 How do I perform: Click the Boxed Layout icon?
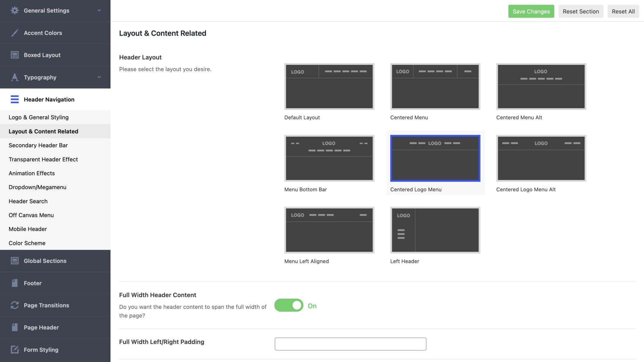click(x=14, y=55)
